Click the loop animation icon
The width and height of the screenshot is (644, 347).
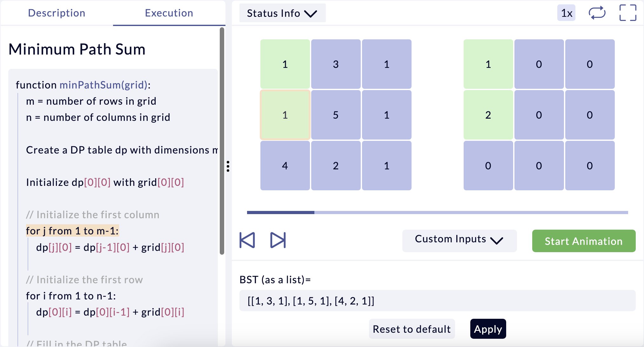pos(597,13)
